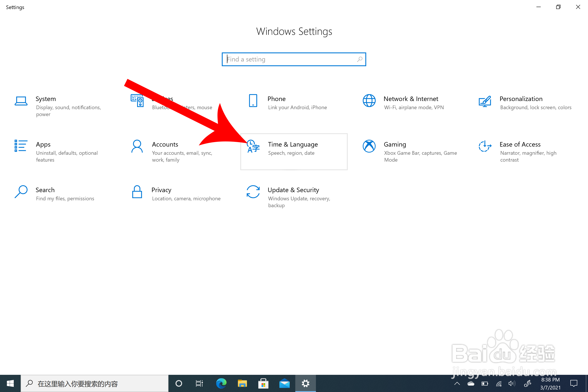Click the Update & Security refresh icon

coord(253,192)
